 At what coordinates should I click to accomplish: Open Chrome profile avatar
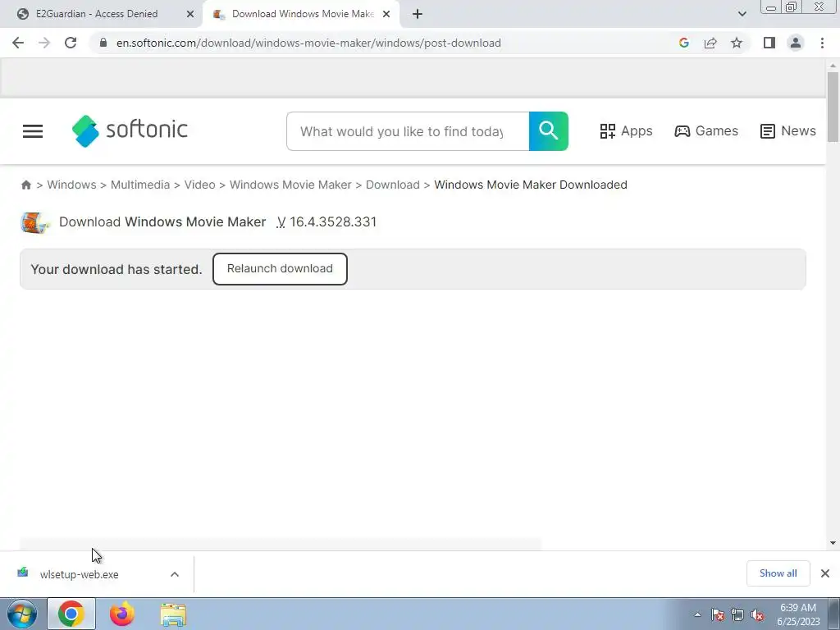pos(796,43)
